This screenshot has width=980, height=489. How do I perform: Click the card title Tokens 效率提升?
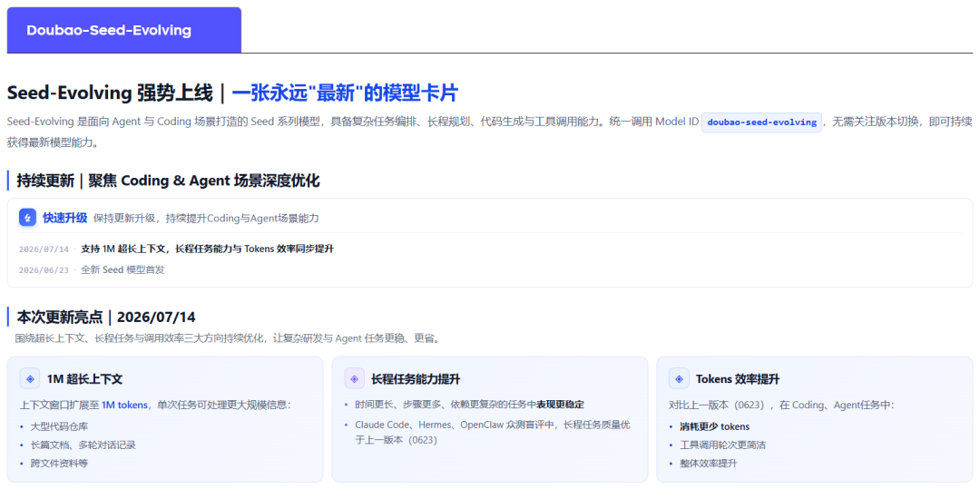[738, 378]
